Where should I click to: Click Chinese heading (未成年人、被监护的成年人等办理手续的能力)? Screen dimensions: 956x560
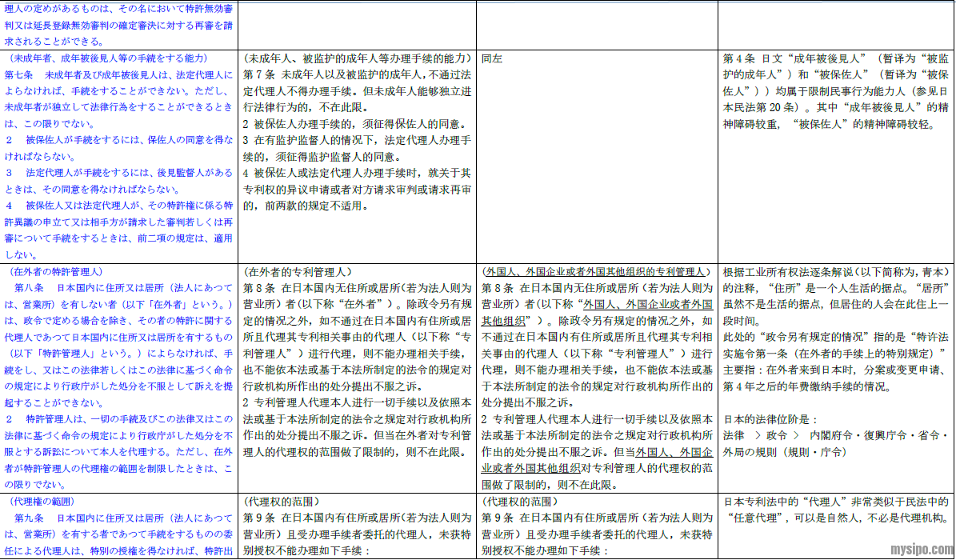click(356, 58)
